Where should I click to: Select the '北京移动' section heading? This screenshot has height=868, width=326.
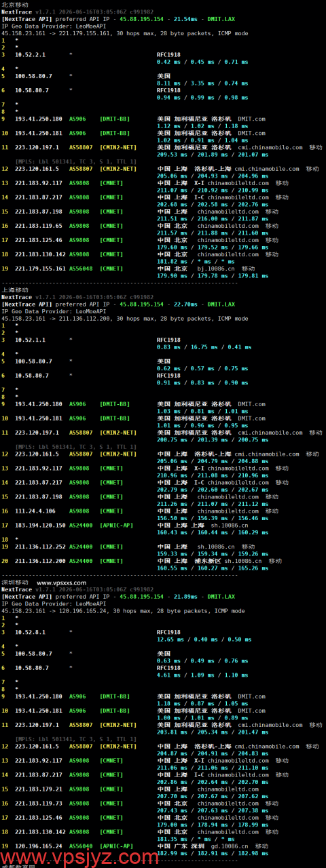(x=15, y=5)
